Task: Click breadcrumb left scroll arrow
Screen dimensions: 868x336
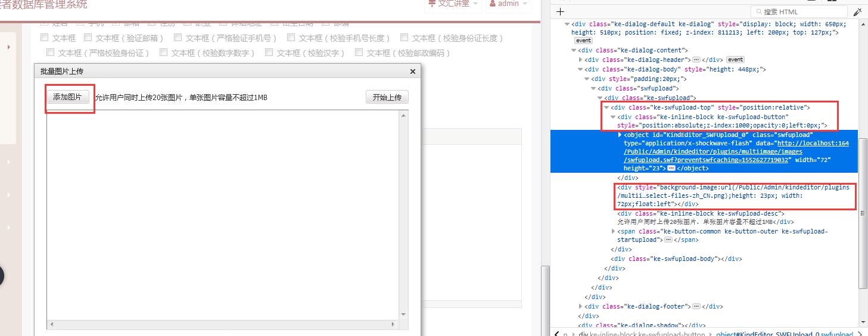Action: coord(556,333)
